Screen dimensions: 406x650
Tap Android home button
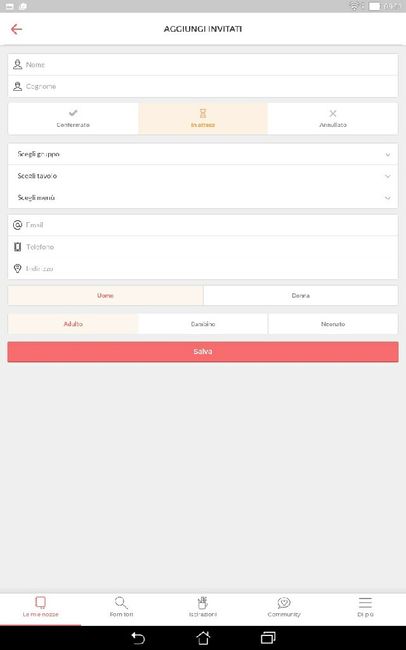[x=203, y=638]
